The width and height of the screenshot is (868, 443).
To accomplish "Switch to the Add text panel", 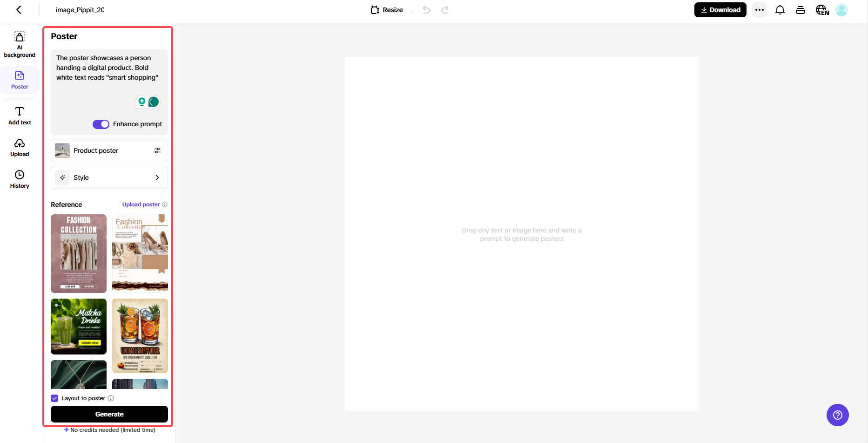I will point(19,116).
